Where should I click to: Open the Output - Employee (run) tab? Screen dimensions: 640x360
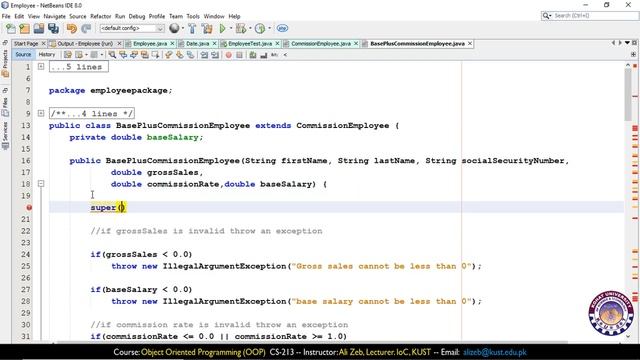[x=85, y=43]
